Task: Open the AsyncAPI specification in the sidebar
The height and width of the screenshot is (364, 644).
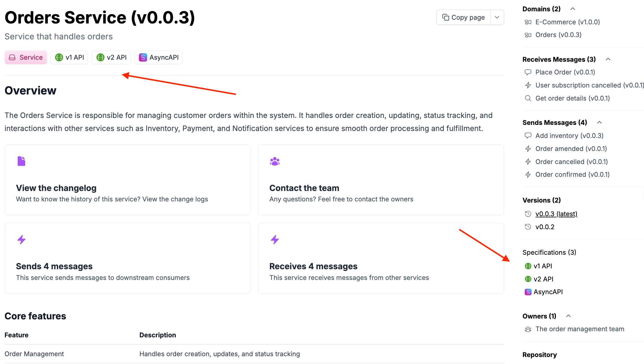Action: 548,292
